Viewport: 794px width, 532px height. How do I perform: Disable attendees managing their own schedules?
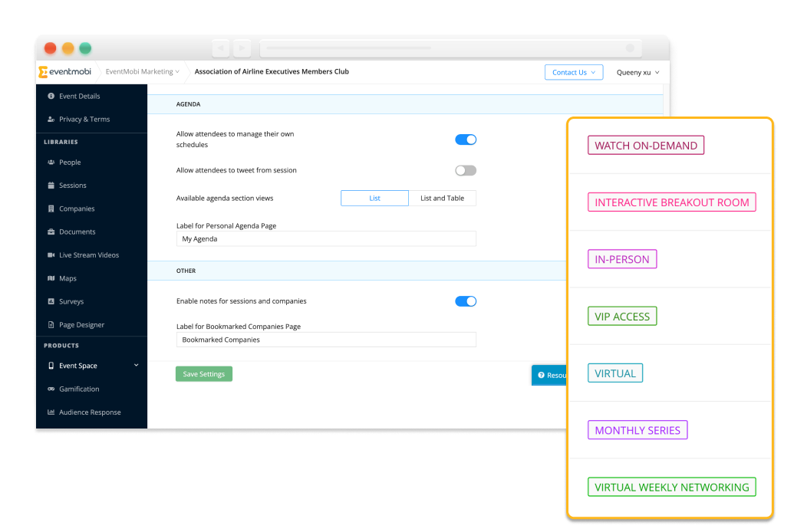tap(465, 140)
